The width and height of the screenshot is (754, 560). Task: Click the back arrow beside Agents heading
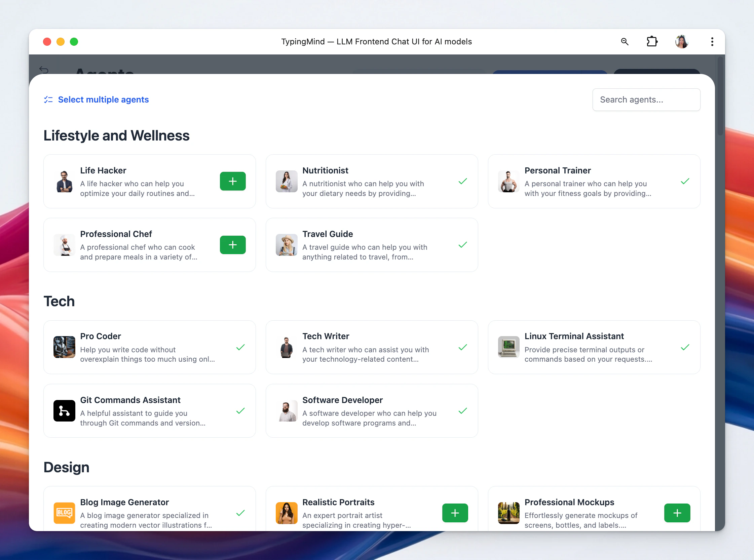(x=44, y=70)
